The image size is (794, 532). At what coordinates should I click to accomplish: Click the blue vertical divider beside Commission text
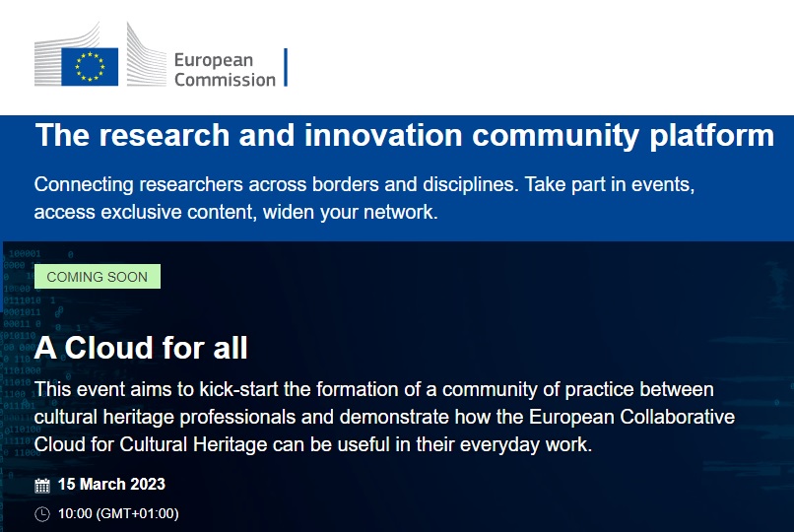coord(286,67)
